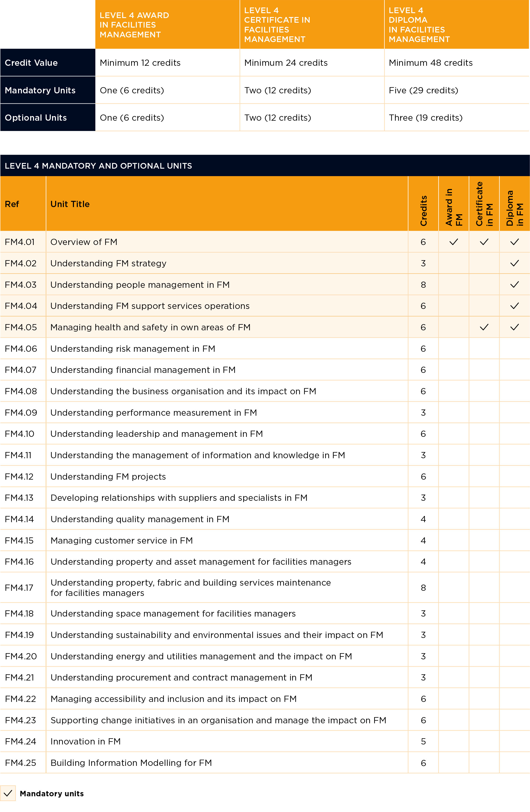The image size is (530, 812).
Task: Select the 'Overview of FM' unit title
Action: 84,242
